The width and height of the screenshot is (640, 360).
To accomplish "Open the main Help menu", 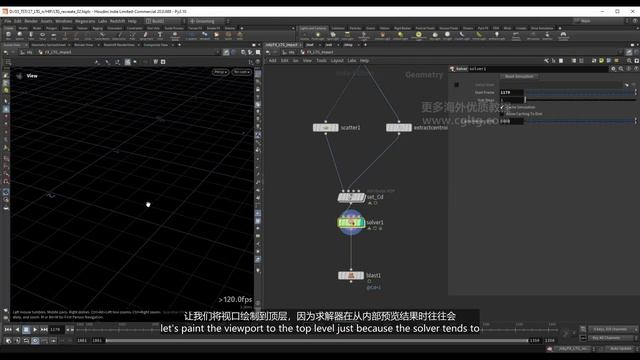I will 132,21.
